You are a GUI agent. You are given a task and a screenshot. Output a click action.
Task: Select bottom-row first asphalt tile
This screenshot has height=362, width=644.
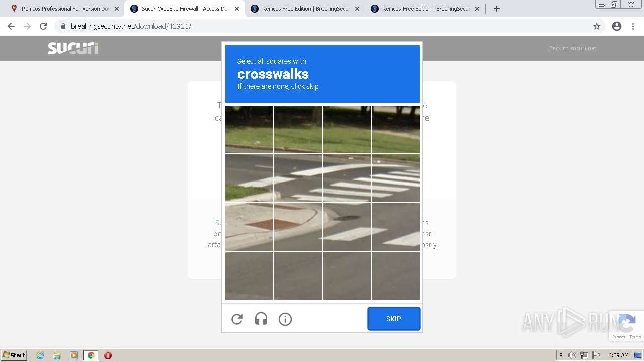click(x=249, y=276)
